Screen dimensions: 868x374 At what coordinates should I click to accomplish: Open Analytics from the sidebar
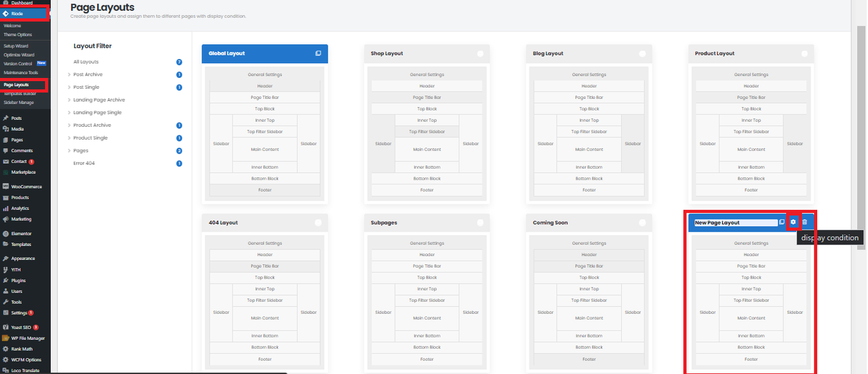coord(20,208)
